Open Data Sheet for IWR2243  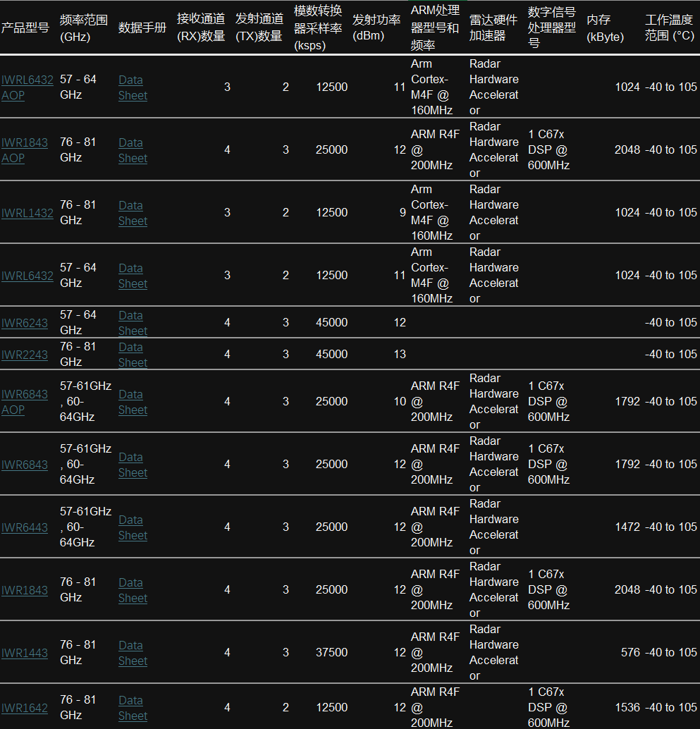pos(133,355)
